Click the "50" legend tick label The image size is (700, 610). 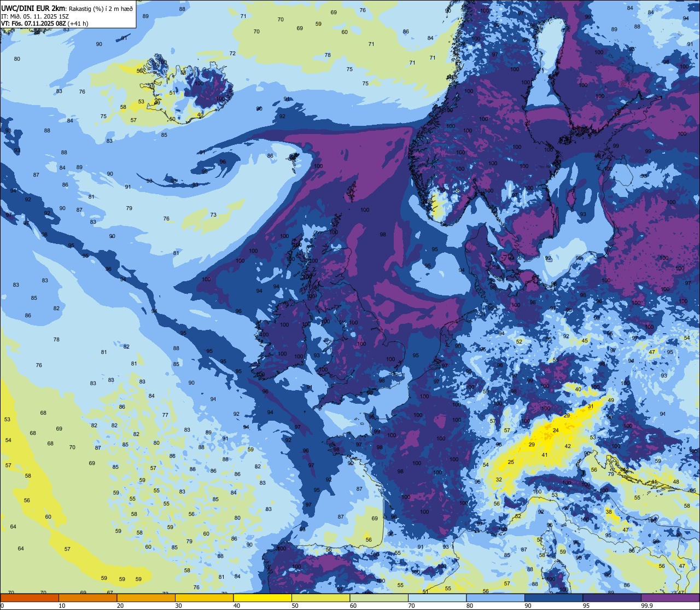pos(295,606)
